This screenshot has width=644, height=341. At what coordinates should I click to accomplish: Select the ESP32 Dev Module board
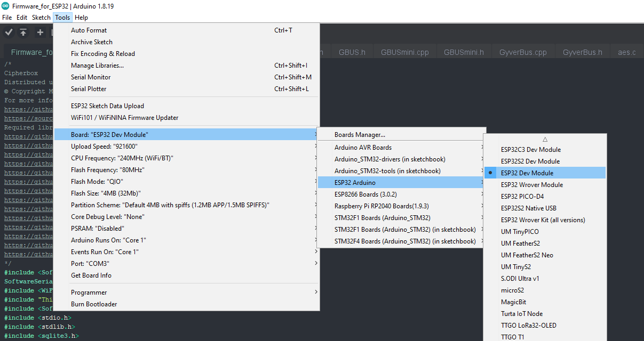click(545, 173)
